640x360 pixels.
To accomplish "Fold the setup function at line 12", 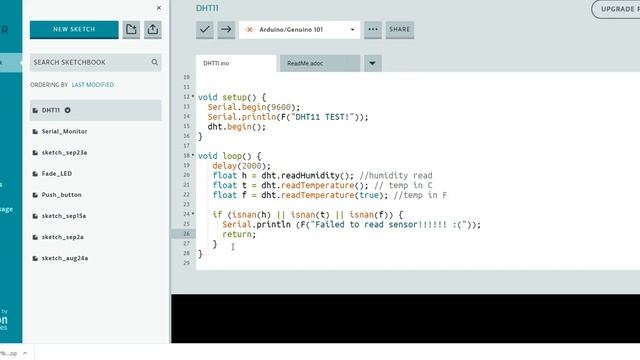I will [193, 97].
